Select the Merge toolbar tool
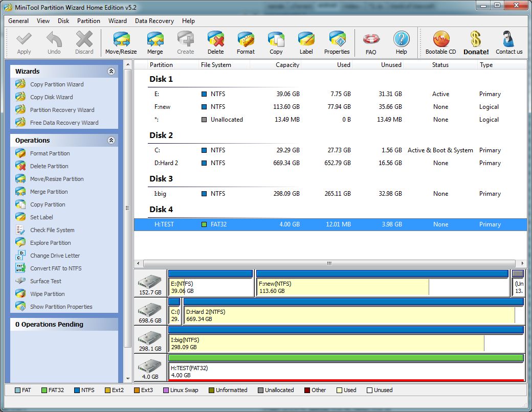 (155, 43)
